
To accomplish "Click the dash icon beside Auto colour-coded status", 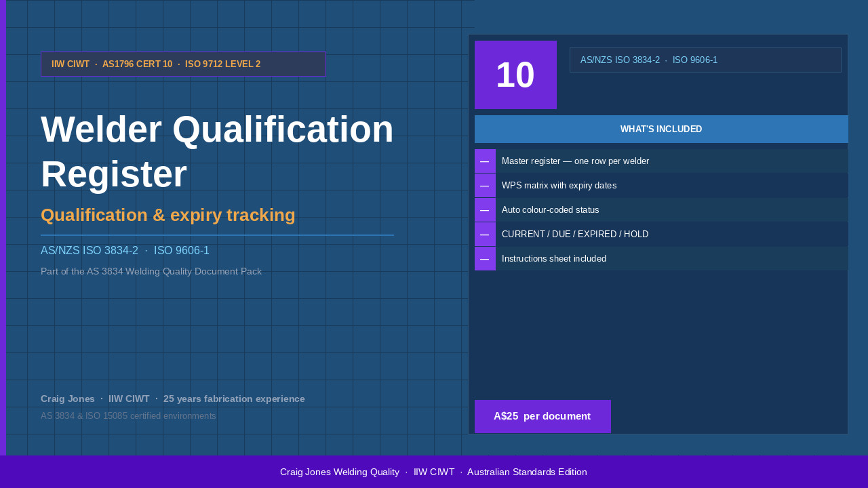I will pyautogui.click(x=485, y=210).
